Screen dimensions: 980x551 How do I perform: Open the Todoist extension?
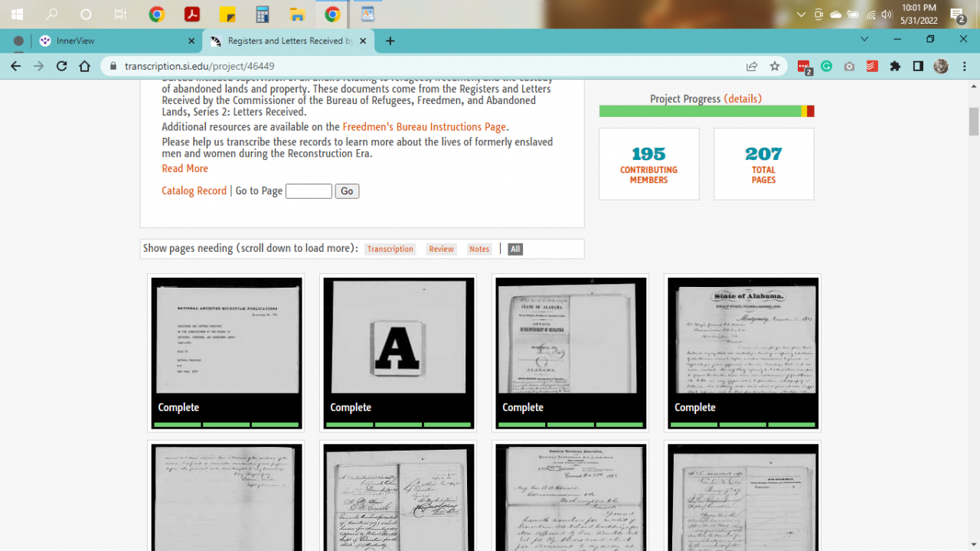pos(872,67)
